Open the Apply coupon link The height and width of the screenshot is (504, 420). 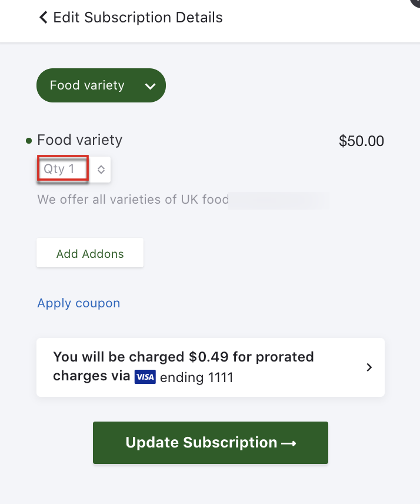coord(79,303)
